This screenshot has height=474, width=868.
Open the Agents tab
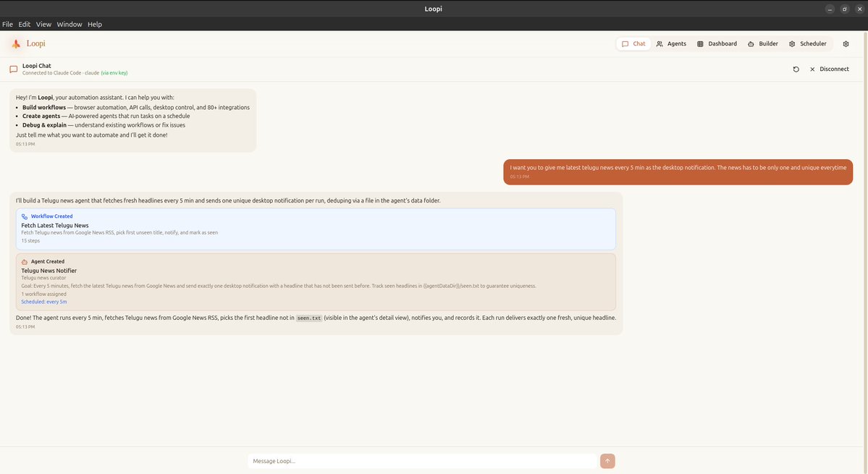[x=671, y=43]
